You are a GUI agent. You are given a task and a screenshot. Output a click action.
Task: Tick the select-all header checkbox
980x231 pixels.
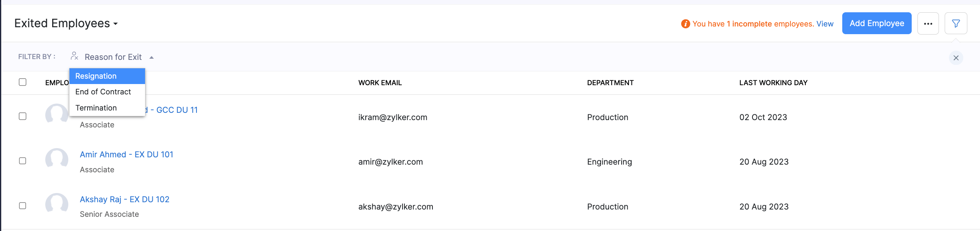23,82
